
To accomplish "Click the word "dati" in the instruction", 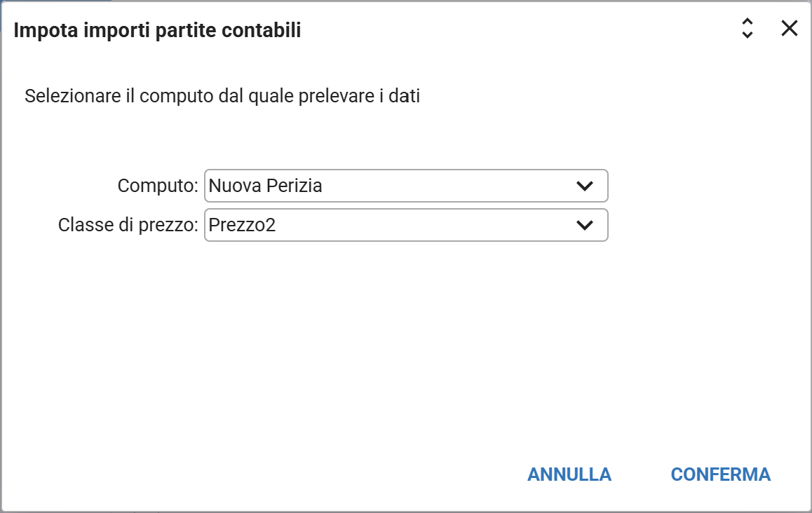I will [x=405, y=95].
